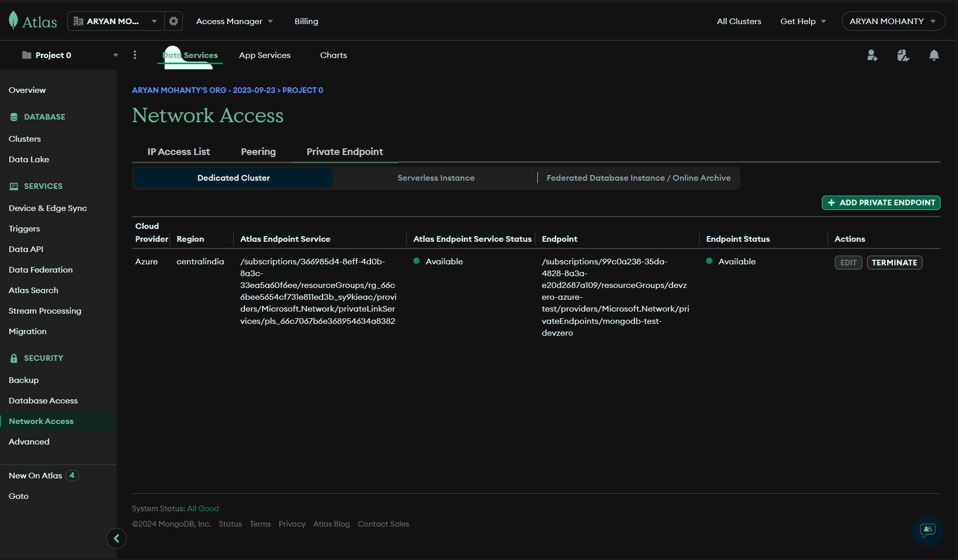Image resolution: width=958 pixels, height=560 pixels.
Task: Open Data Lake in sidebar
Action: 29,159
